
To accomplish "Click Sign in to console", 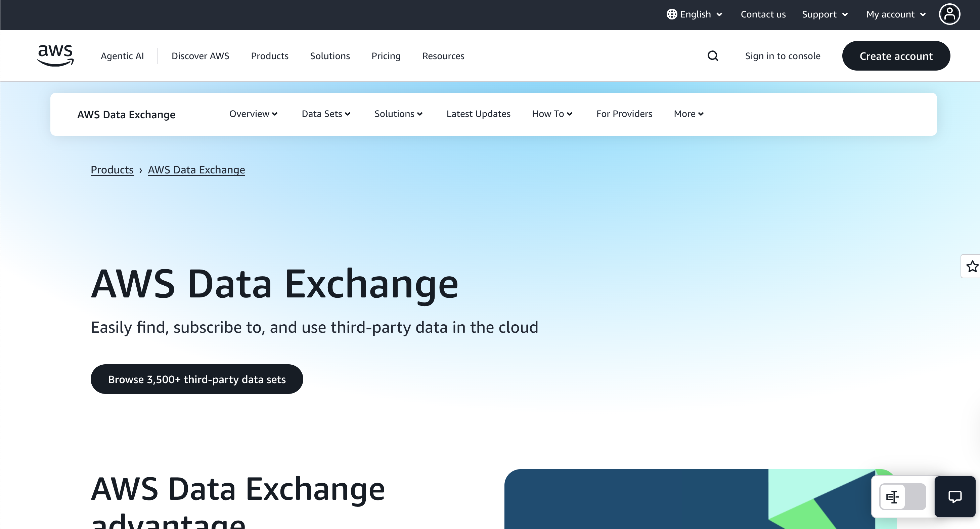I will tap(783, 56).
